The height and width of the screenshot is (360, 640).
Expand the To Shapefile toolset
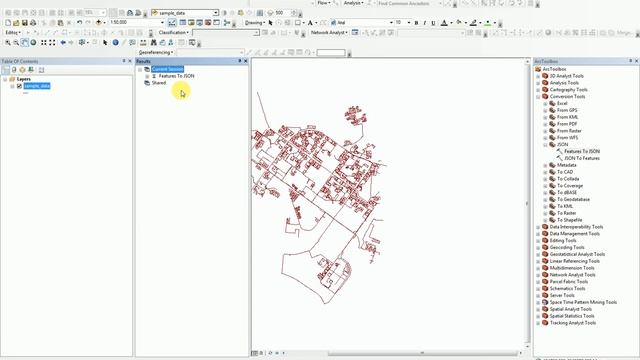pos(545,220)
